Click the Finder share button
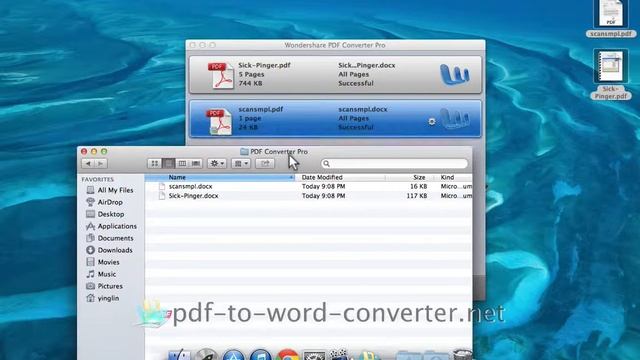 265,164
